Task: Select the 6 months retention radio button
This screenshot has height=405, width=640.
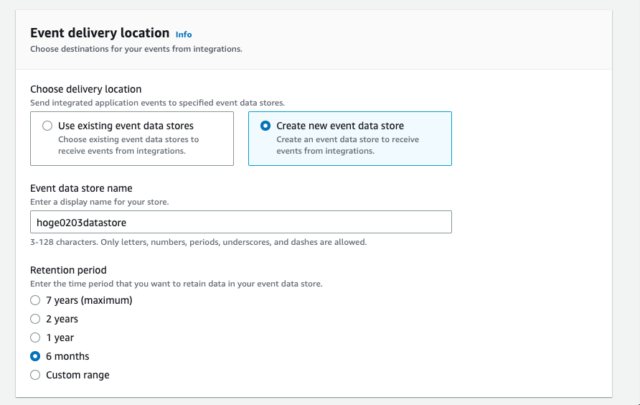Action: pos(35,356)
